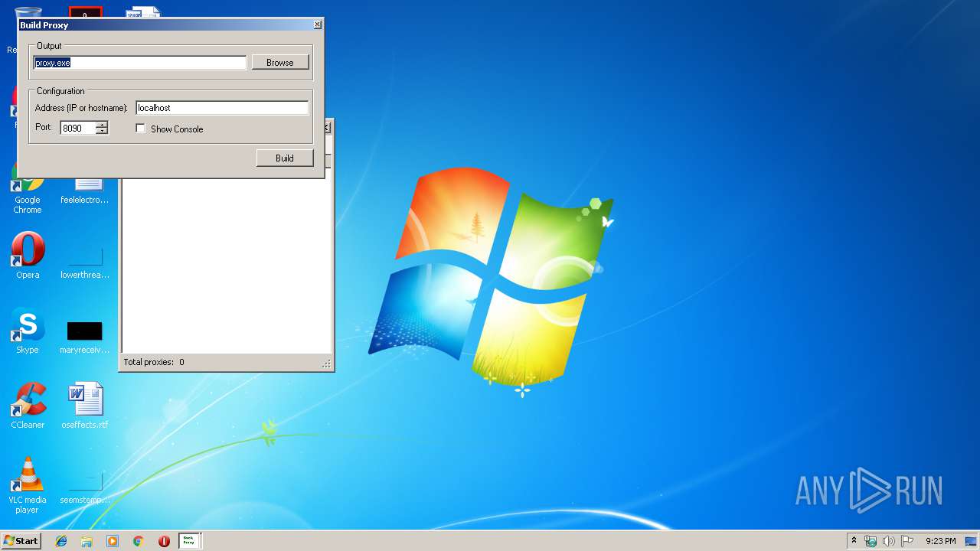Viewport: 980px width, 551px height.
Task: Click the Total proxies status text
Action: coord(154,362)
